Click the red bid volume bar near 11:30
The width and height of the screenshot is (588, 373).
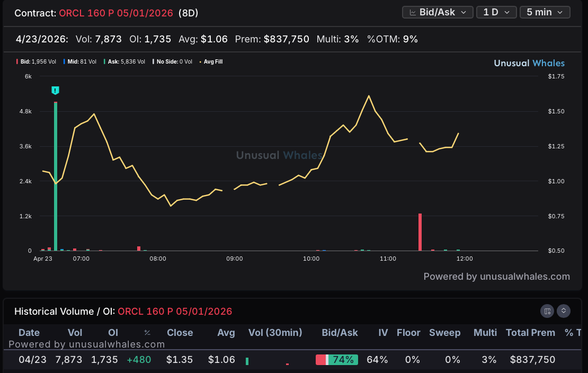point(420,232)
